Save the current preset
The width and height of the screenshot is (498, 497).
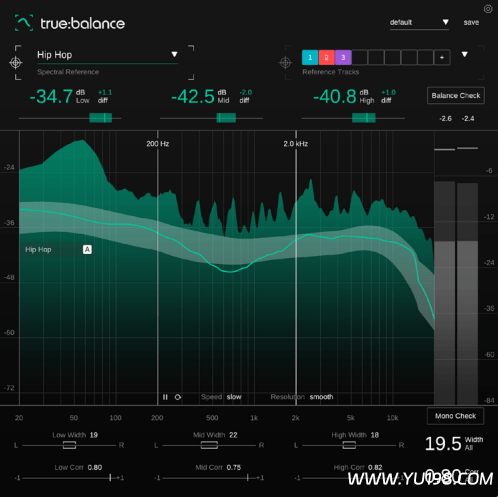pos(471,22)
